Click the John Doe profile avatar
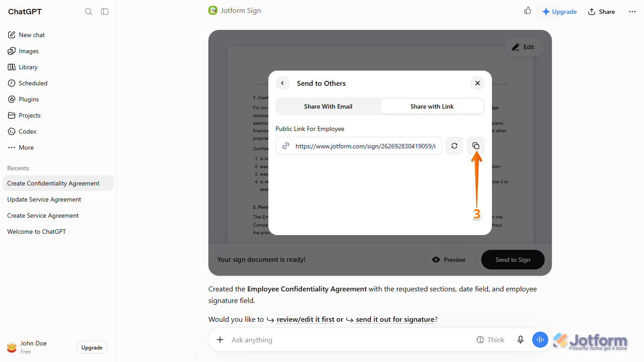644x362 pixels. coord(12,347)
